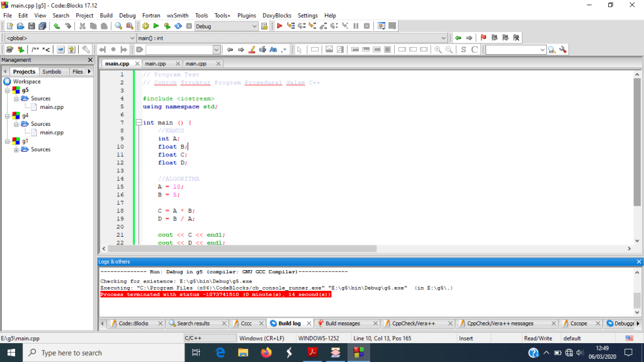This screenshot has width=644, height=362.
Task: Toggle code fold at int main line
Action: pyautogui.click(x=138, y=123)
